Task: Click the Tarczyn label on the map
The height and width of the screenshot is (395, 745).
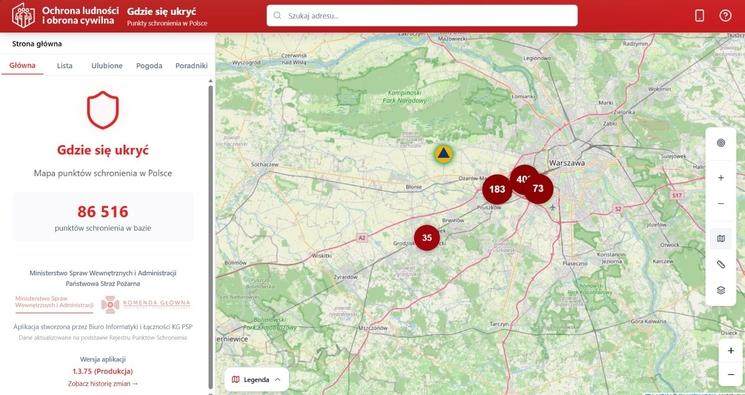Action: 499,324
